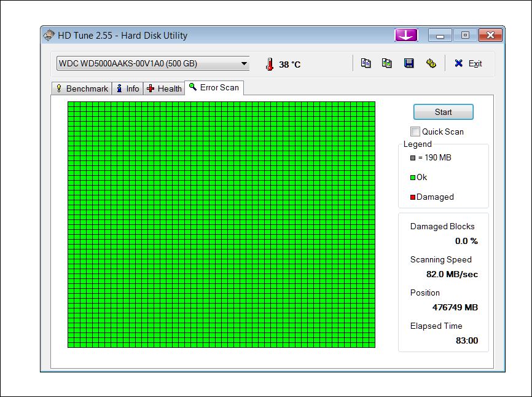Switch to the Health tab

tap(164, 88)
